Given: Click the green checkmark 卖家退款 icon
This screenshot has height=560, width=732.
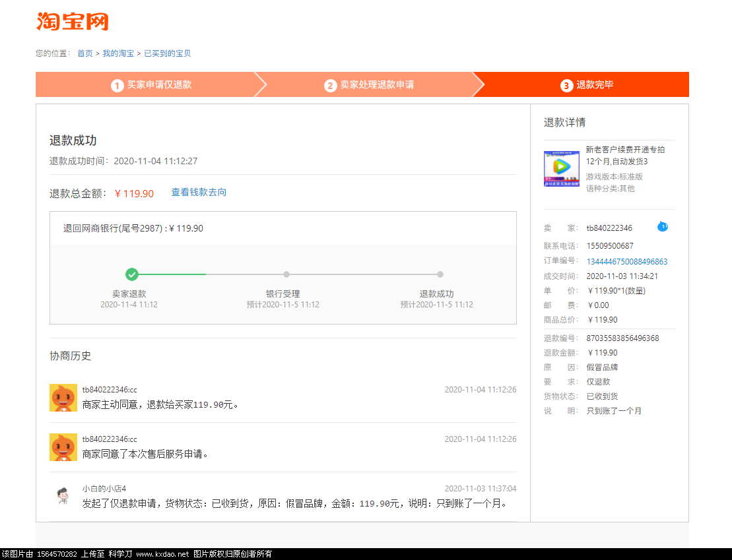Looking at the screenshot, I should coord(131,274).
